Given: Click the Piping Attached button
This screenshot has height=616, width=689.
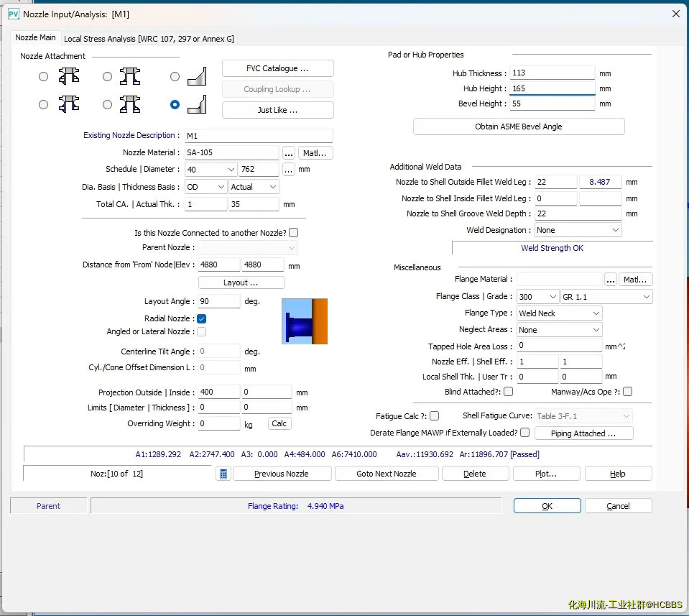Looking at the screenshot, I should point(583,433).
